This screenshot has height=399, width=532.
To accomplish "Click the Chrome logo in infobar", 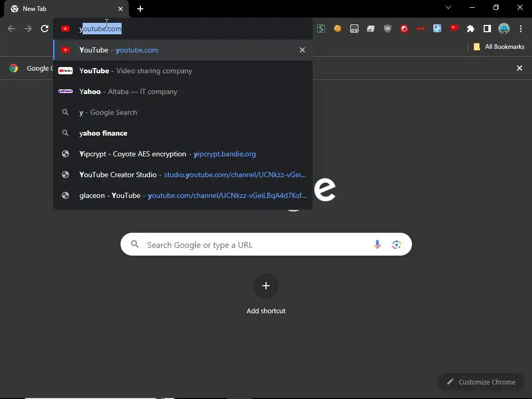I will [14, 68].
